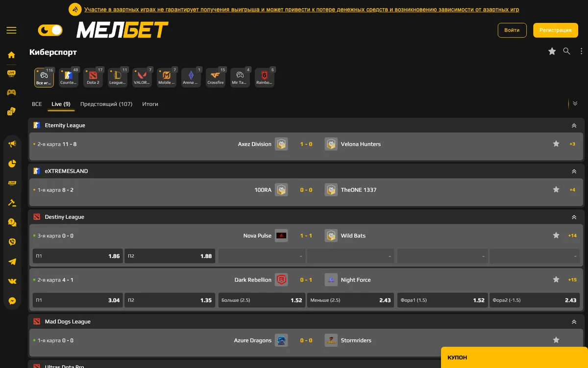Show +15 more markets for Dark Rebellion match
Viewport: 588px width, 368px height.
point(572,280)
